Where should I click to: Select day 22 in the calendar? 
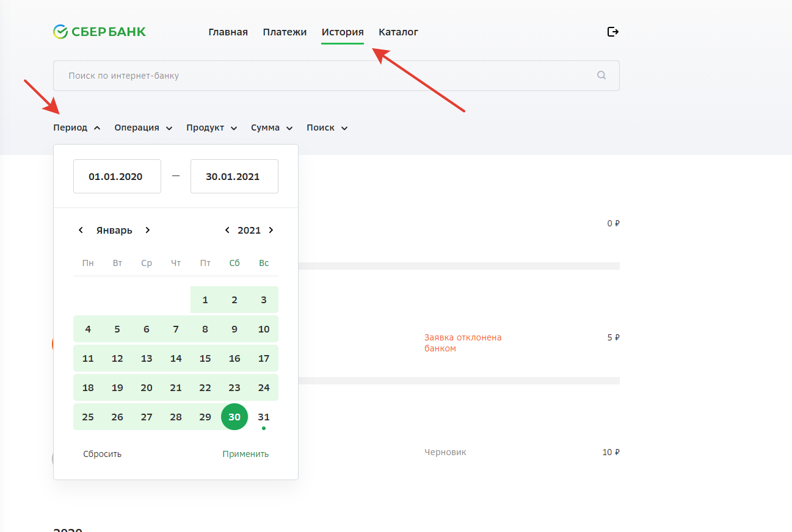(x=205, y=387)
